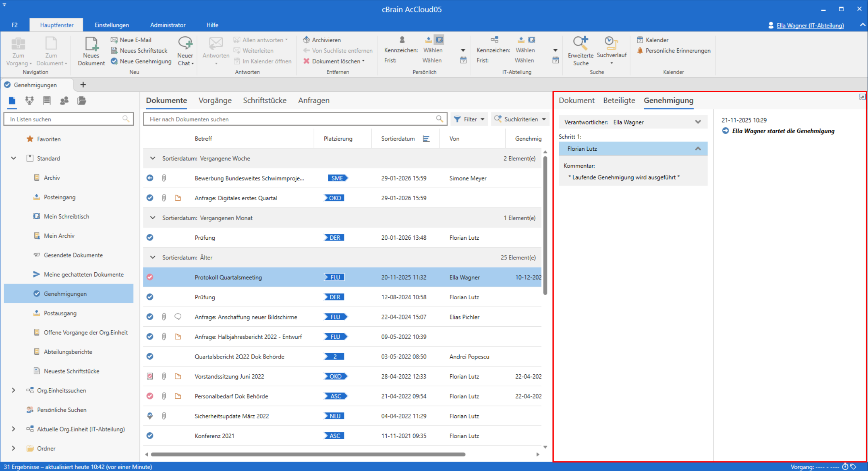This screenshot has width=868, height=471.
Task: Expand the Ordner tree node
Action: click(x=14, y=449)
